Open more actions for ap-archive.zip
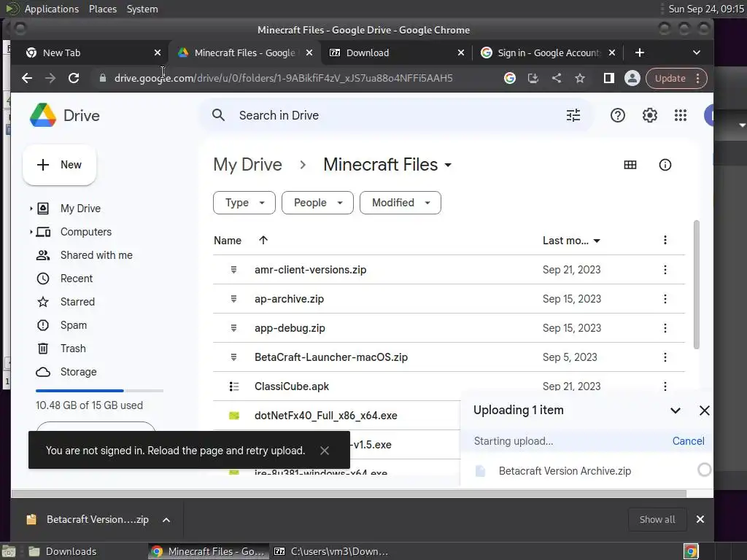The image size is (747, 560). [x=665, y=299]
